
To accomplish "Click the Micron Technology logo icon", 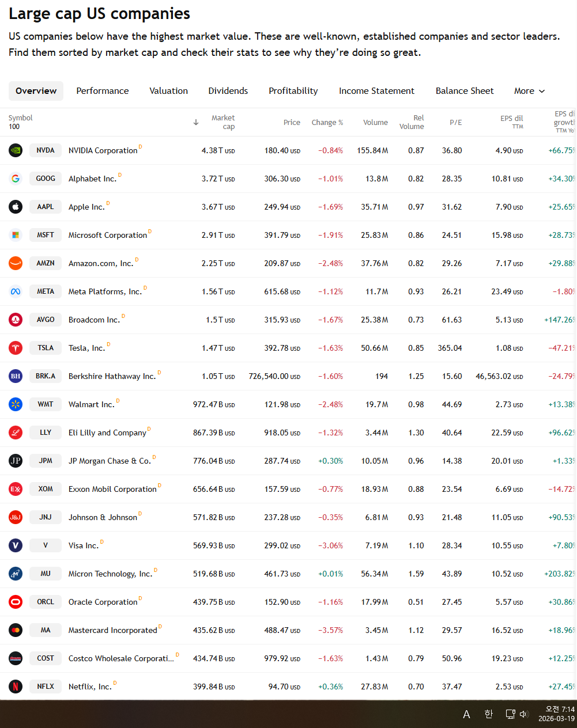I will coord(16,574).
